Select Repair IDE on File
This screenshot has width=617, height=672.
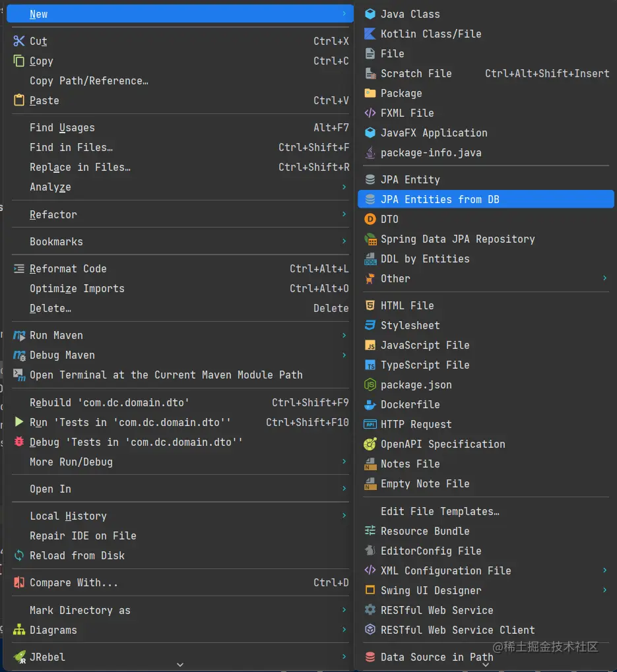coord(180,535)
